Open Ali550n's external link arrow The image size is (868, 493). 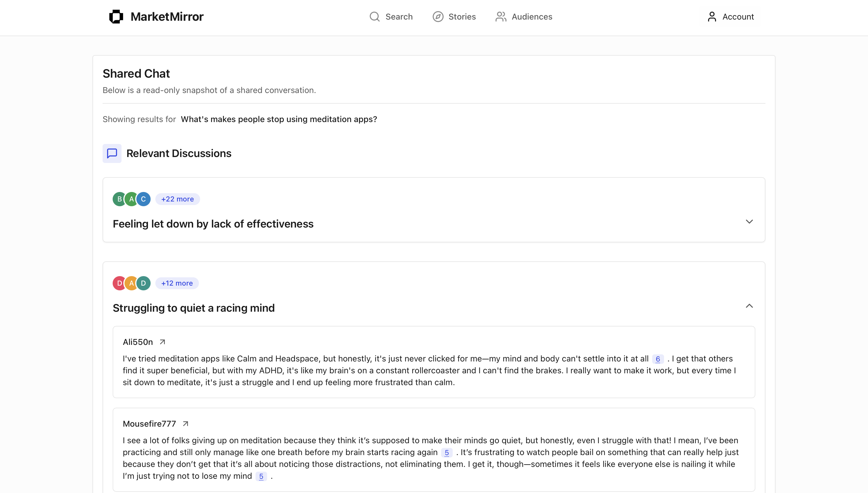pyautogui.click(x=163, y=342)
